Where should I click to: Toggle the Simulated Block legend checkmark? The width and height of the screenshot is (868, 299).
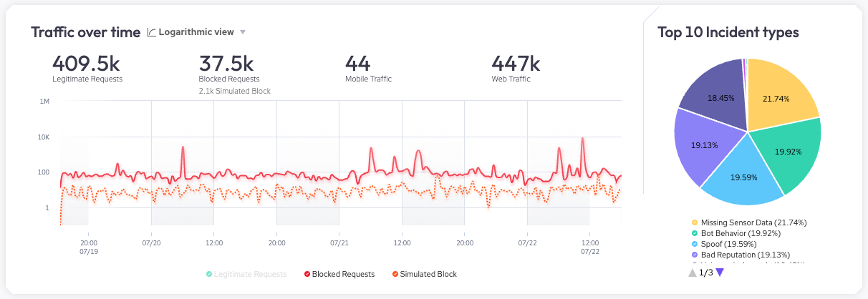pyautogui.click(x=395, y=274)
